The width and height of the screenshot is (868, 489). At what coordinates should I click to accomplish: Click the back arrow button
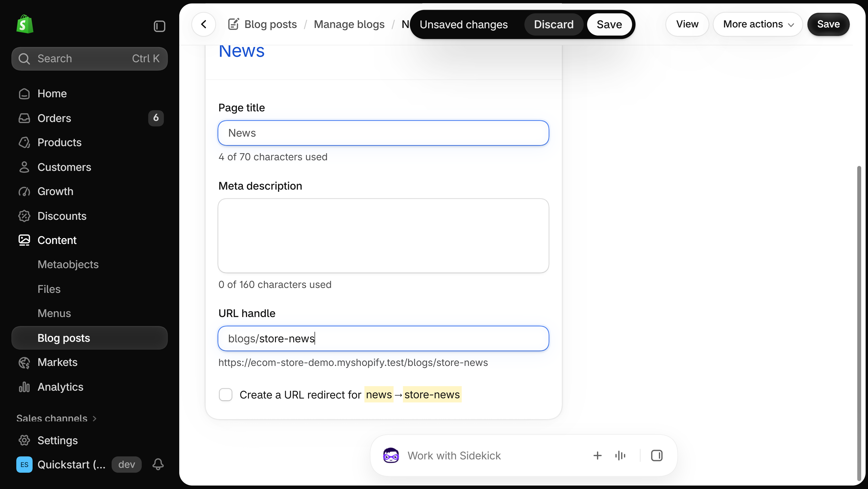tap(203, 24)
